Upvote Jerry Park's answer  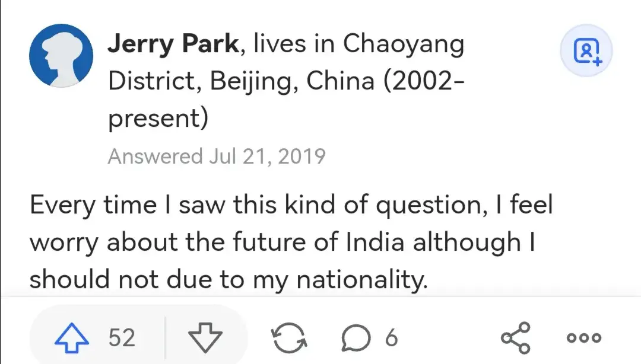tap(72, 337)
